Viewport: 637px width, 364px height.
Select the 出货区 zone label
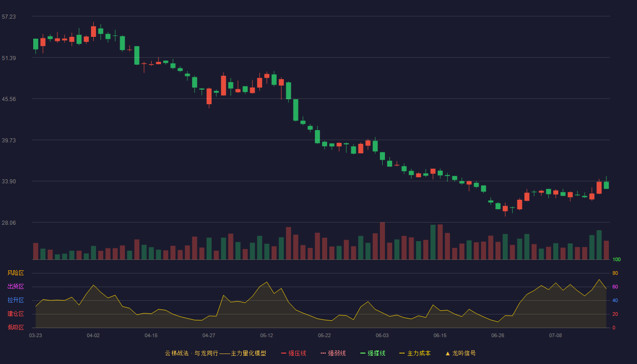[x=15, y=287]
